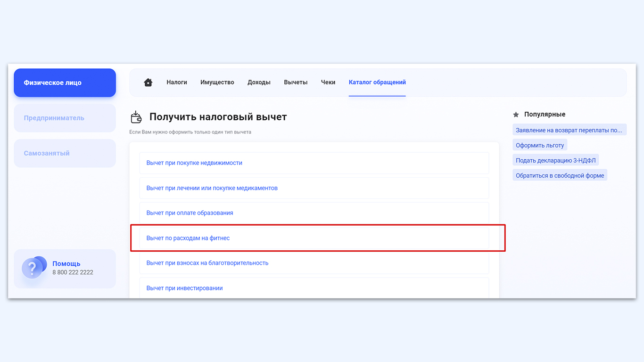The image size is (644, 362).
Task: Click the question mark help icon
Action: [x=34, y=268]
